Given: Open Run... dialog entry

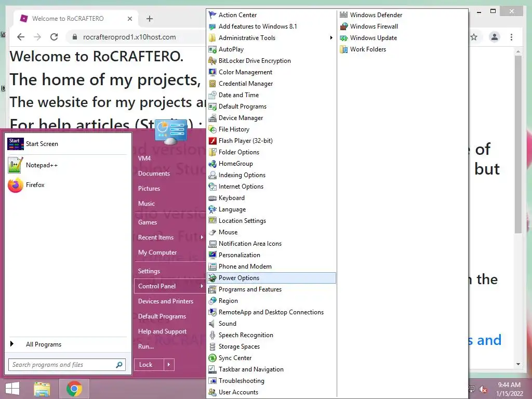Looking at the screenshot, I should pos(146,347).
